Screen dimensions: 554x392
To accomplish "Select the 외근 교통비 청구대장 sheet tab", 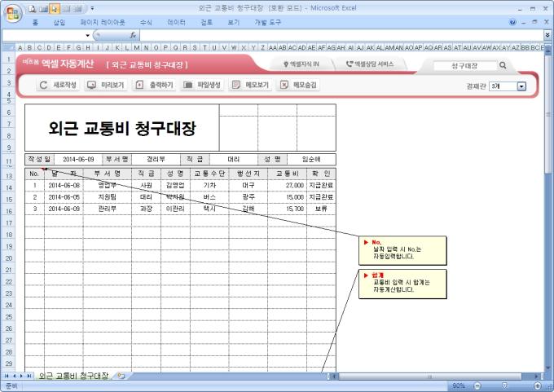I will coord(73,376).
